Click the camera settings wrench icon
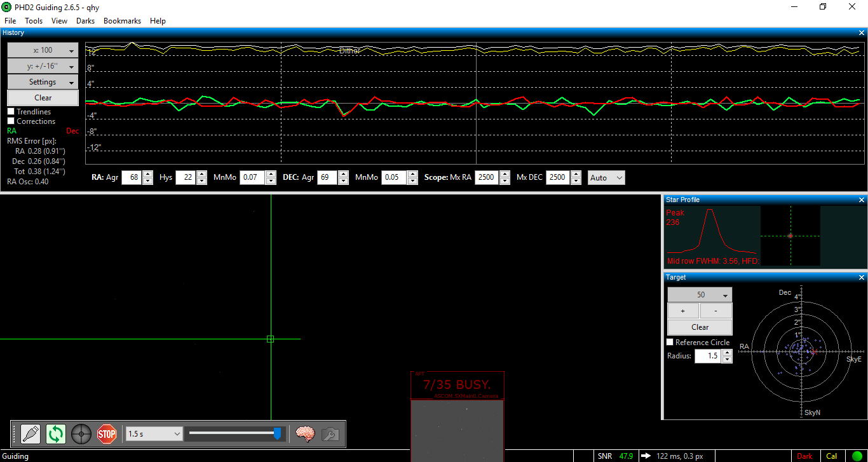 pyautogui.click(x=330, y=434)
